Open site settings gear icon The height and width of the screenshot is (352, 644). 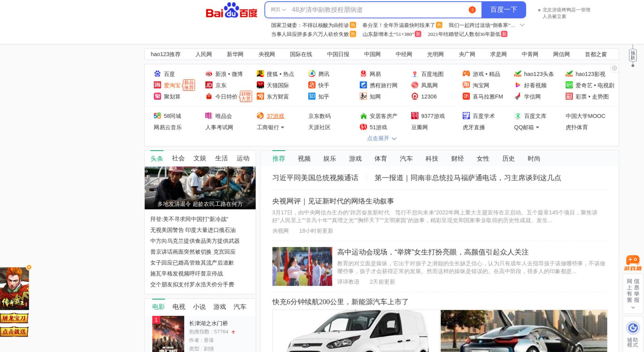pyautogui.click(x=614, y=68)
